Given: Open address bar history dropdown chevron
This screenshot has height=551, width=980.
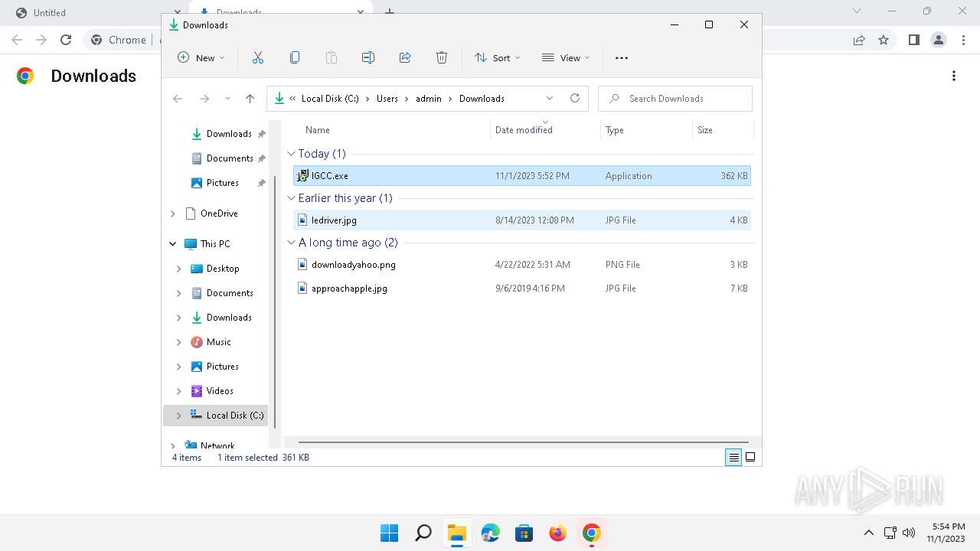Looking at the screenshot, I should pyautogui.click(x=550, y=98).
